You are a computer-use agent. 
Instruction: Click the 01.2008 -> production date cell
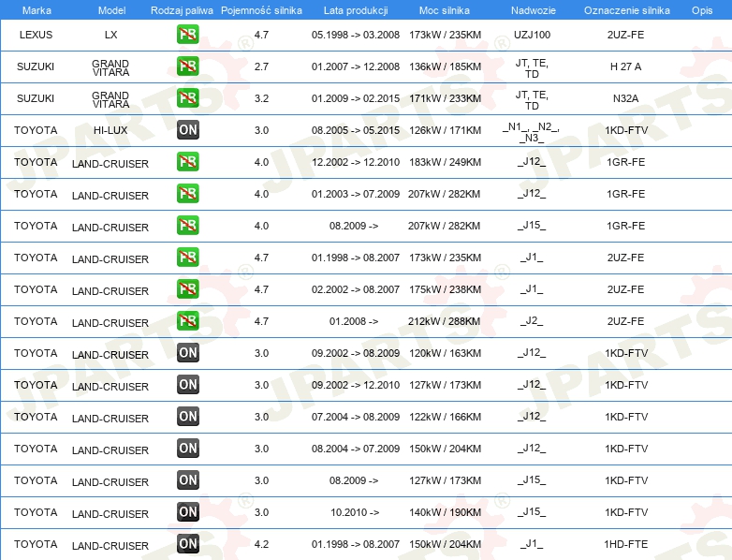pos(354,321)
